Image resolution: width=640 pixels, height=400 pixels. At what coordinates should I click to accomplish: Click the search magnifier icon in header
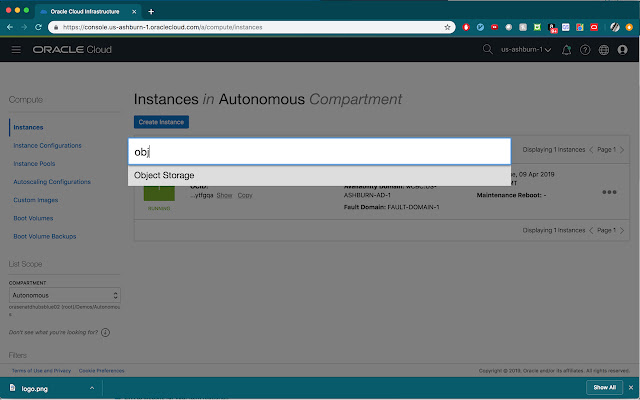click(x=489, y=49)
